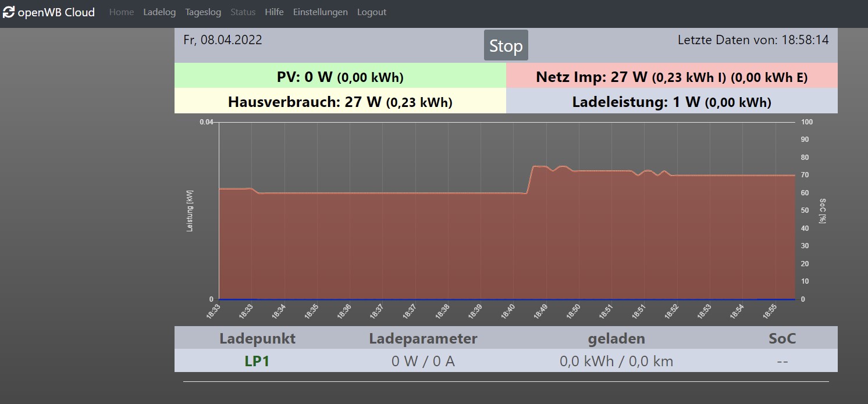This screenshot has width=868, height=404.
Task: Click the geladen column header
Action: pos(616,338)
